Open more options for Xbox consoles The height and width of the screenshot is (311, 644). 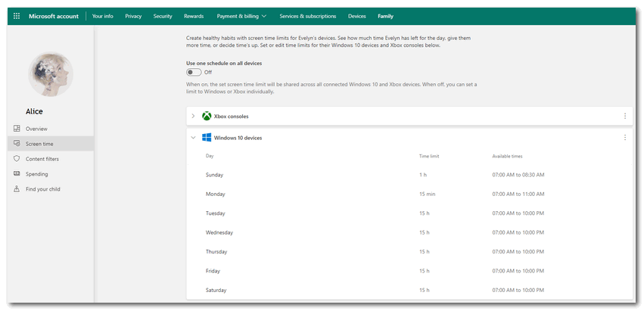625,117
